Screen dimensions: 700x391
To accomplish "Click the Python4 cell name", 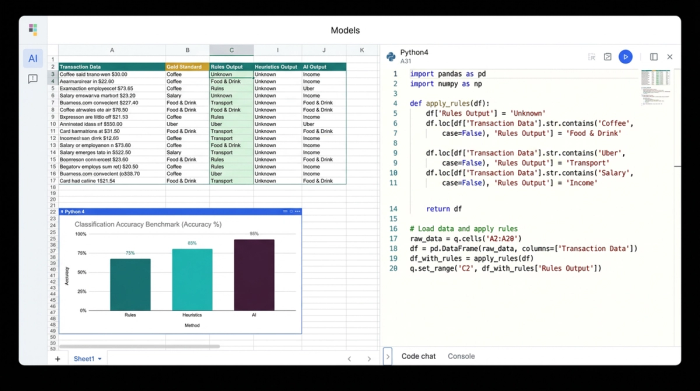I will 414,53.
